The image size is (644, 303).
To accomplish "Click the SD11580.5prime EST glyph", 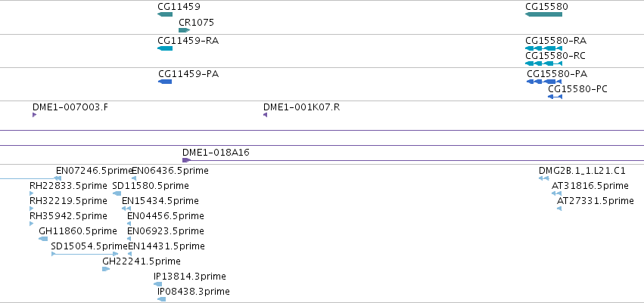I will point(117,193).
